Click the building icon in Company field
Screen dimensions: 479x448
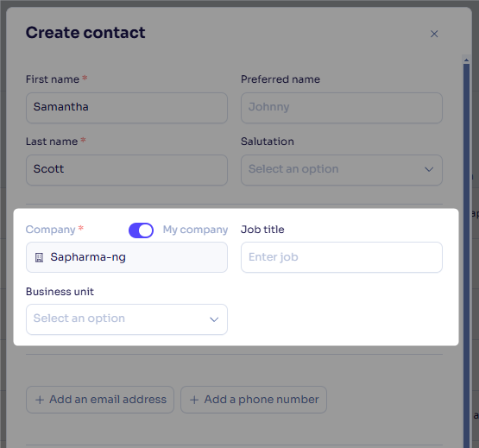pos(39,257)
